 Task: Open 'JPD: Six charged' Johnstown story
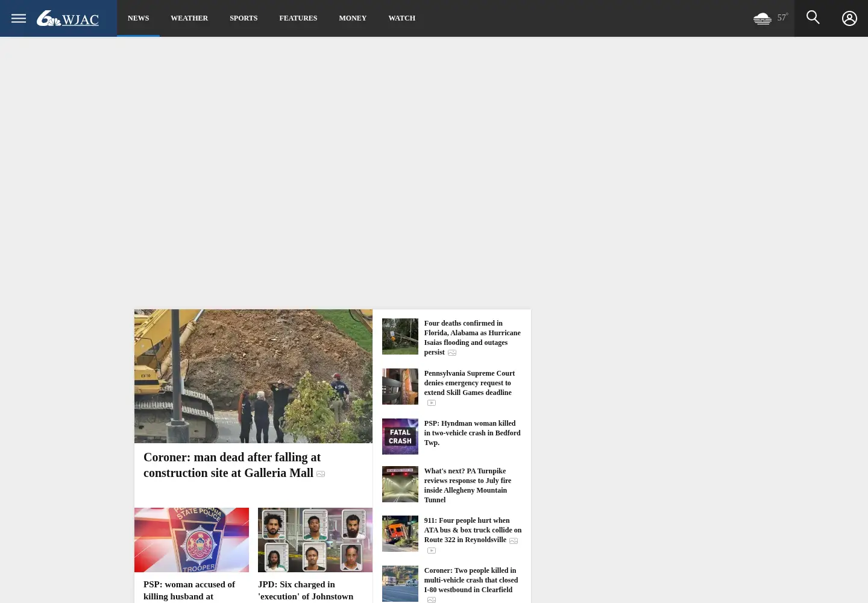tap(306, 590)
